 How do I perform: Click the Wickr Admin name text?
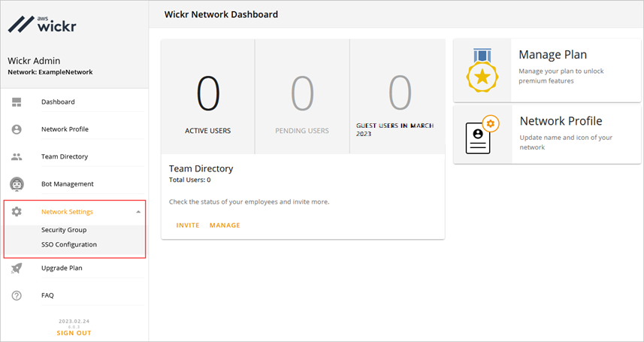34,61
